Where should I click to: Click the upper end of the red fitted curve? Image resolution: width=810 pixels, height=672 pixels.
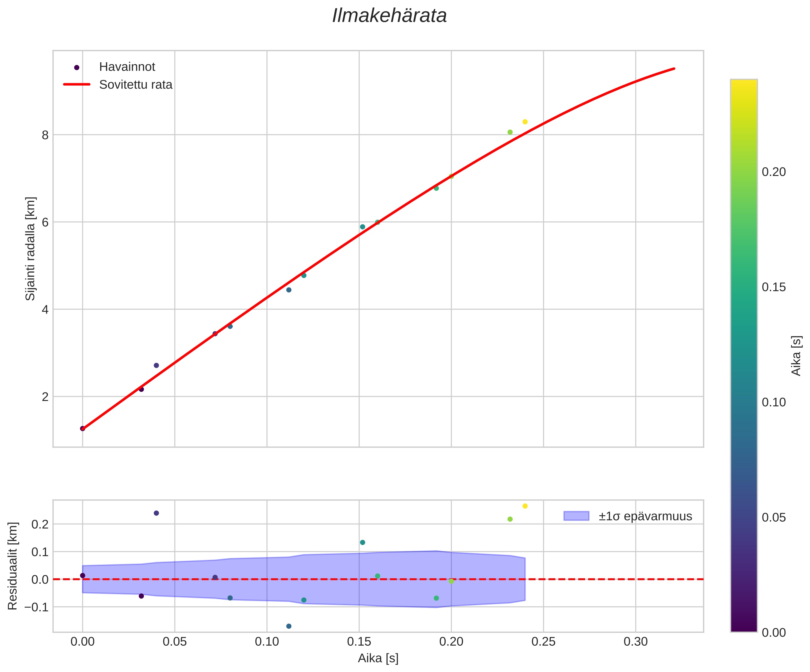click(x=674, y=69)
